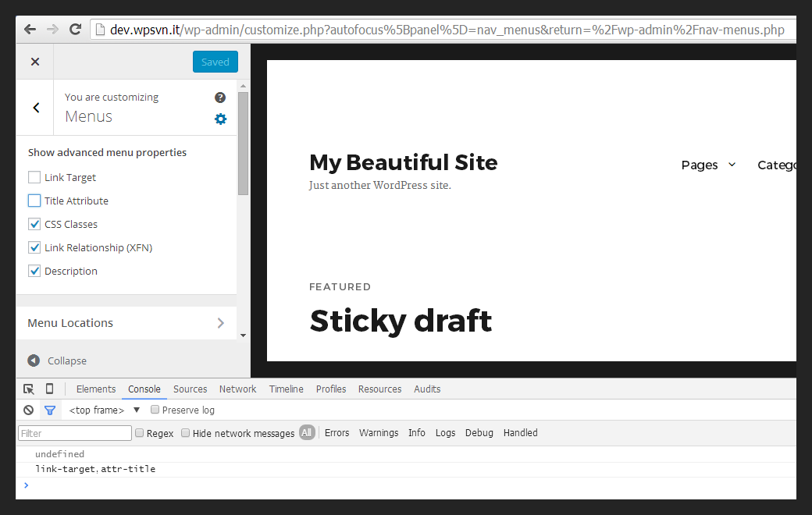
Task: Click the sidebar scrollbar up arrow
Action: pos(244,86)
